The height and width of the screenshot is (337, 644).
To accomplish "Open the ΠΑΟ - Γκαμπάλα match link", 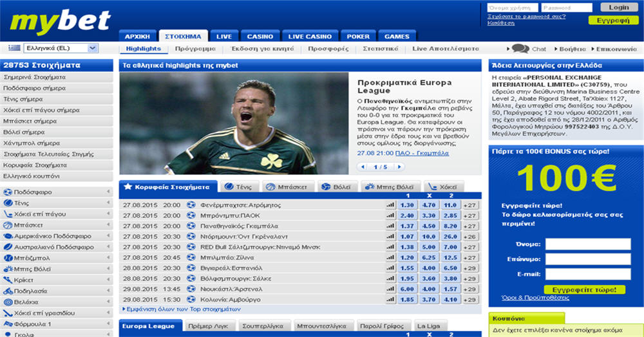I will (422, 153).
